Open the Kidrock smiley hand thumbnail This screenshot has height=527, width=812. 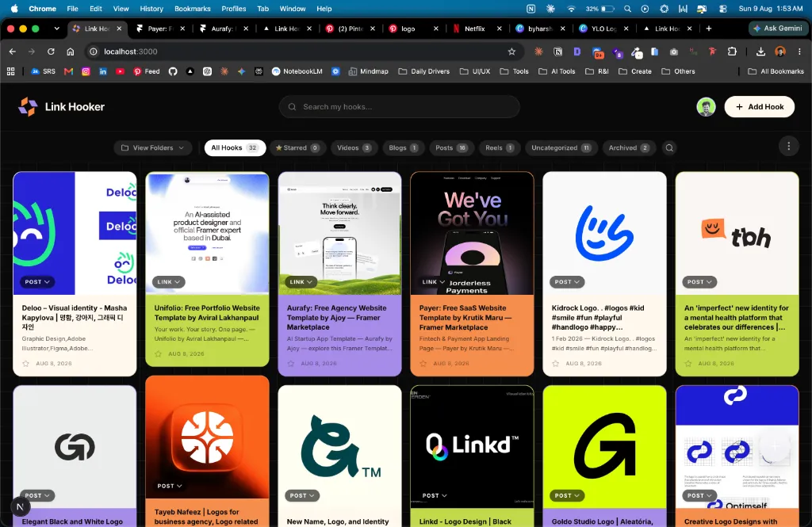point(604,233)
